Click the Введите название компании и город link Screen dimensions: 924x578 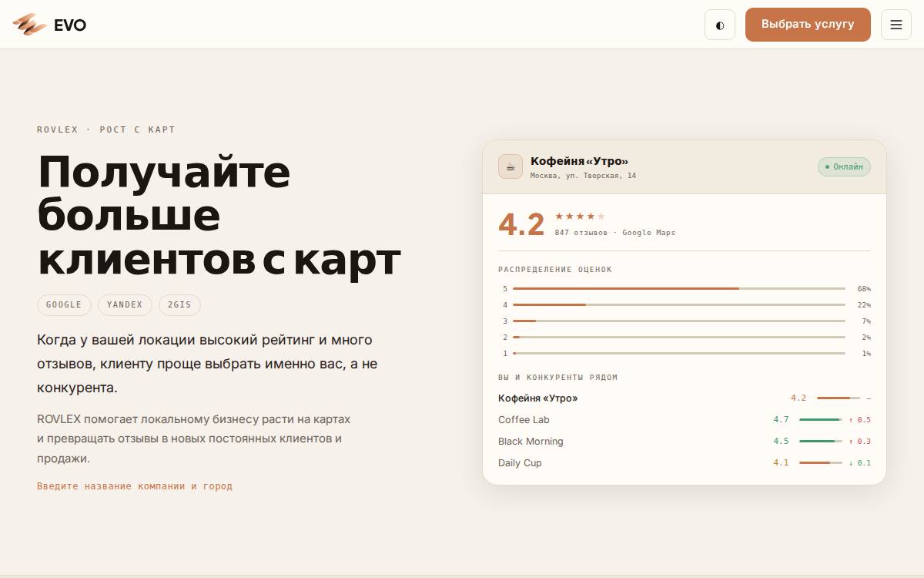(x=135, y=486)
